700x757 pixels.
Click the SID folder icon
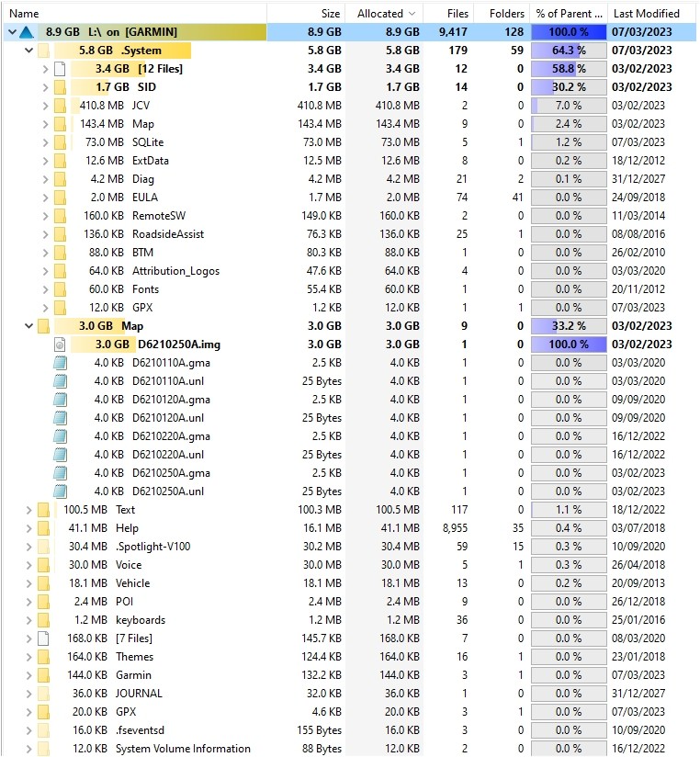[x=60, y=87]
